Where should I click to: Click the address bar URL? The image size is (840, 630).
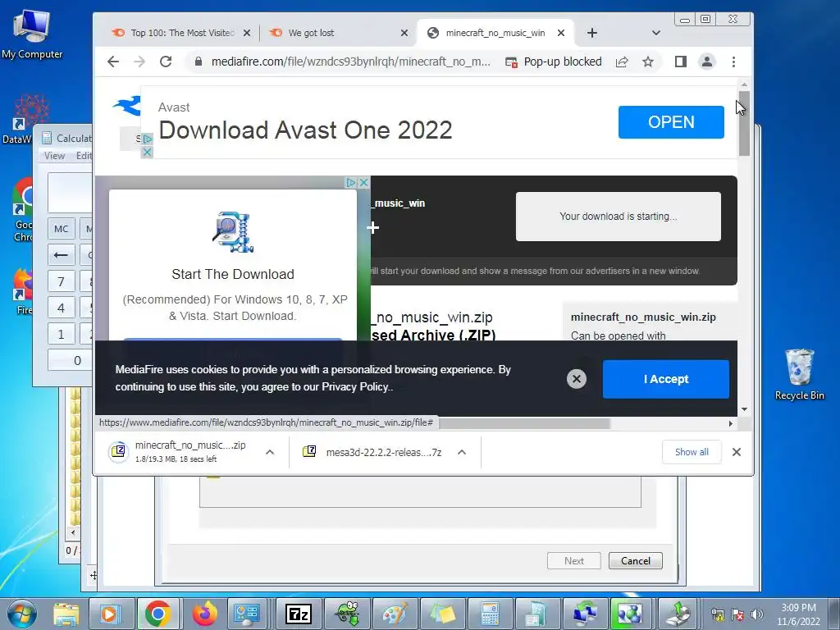[350, 62]
